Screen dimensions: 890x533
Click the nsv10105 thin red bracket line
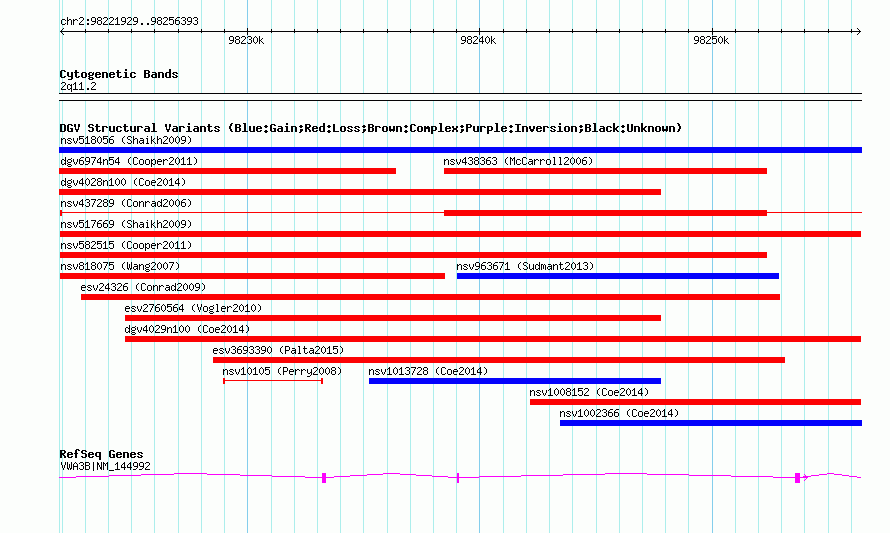pos(273,381)
